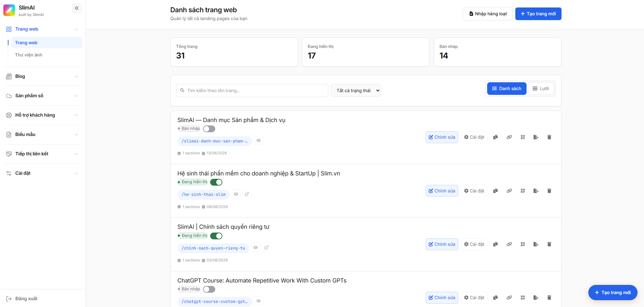Click the Tổng trang 31 stat card

tap(234, 52)
